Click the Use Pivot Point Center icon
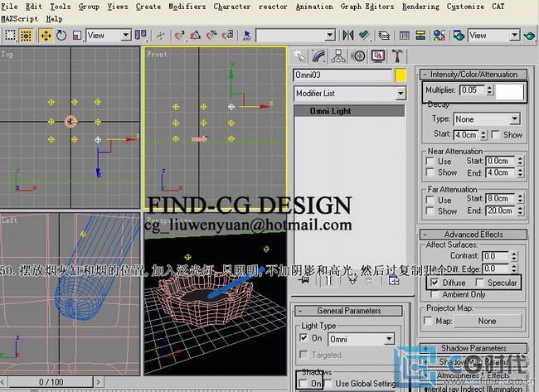 coord(140,35)
